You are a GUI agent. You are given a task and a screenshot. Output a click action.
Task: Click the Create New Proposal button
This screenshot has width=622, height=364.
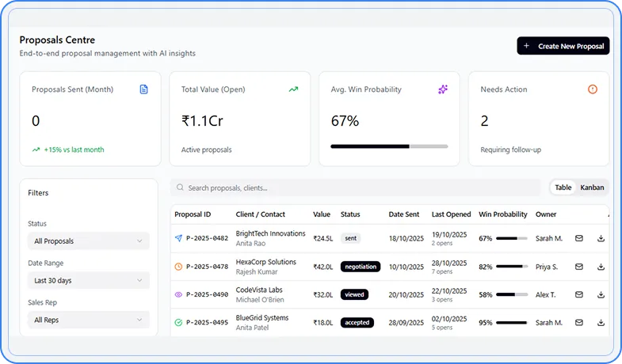(563, 46)
